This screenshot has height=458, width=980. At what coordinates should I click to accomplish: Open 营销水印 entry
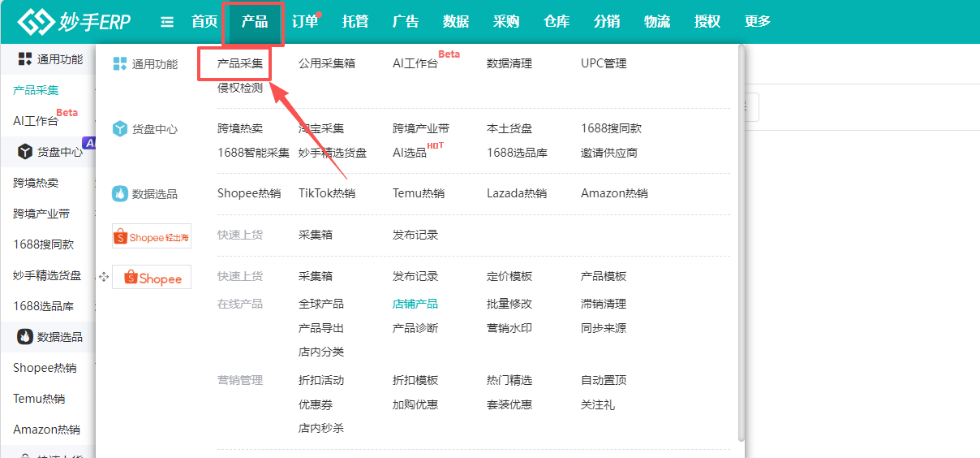[x=509, y=328]
